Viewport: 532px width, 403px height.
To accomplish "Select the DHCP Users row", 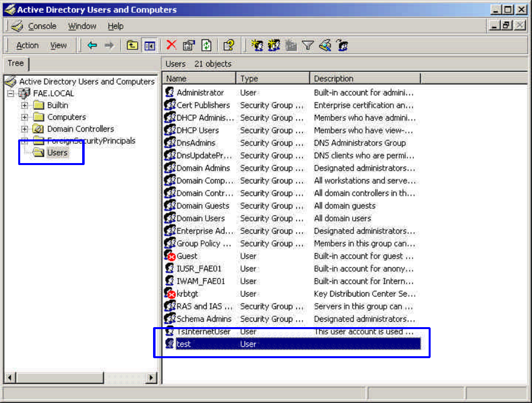I will click(292, 131).
